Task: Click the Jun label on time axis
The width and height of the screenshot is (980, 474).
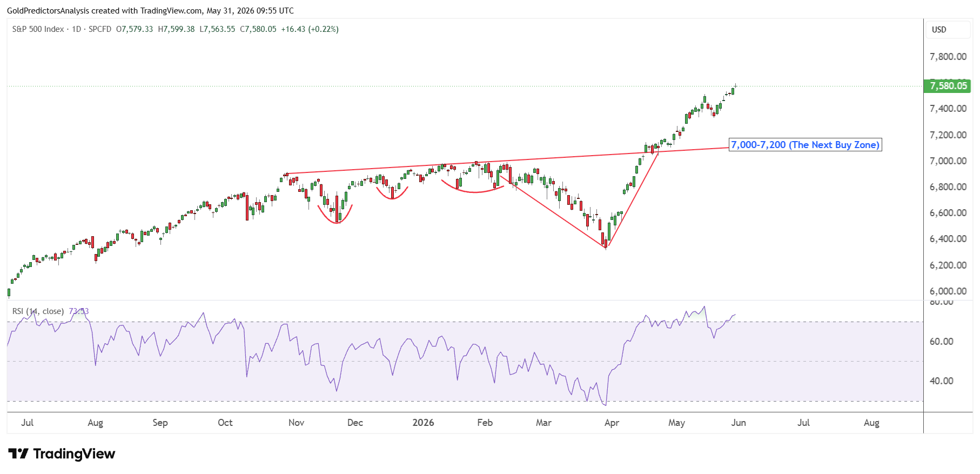Action: [739, 423]
